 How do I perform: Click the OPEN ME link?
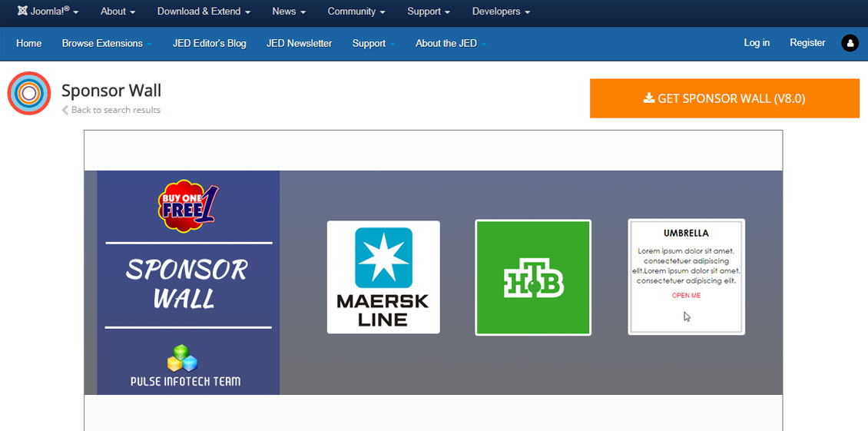point(686,295)
